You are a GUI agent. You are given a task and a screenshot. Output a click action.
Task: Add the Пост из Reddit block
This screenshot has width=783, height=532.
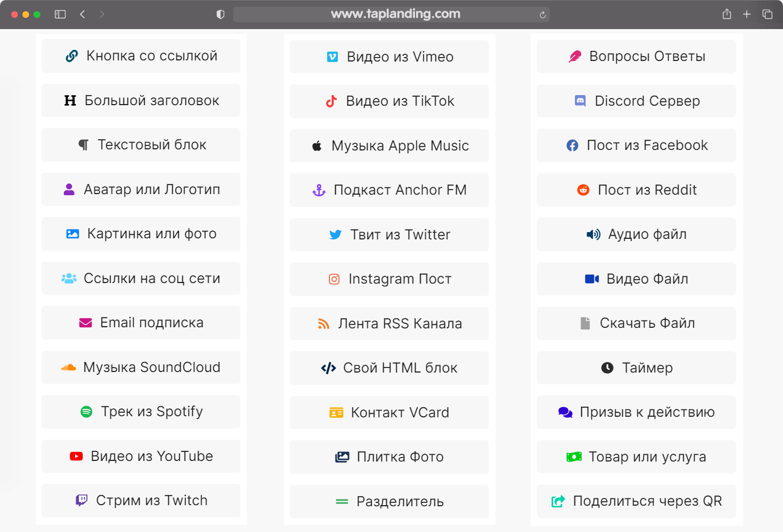[x=636, y=190]
